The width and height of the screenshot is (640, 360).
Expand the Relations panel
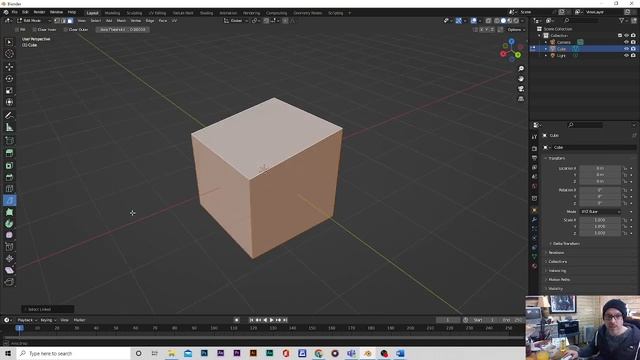point(556,253)
